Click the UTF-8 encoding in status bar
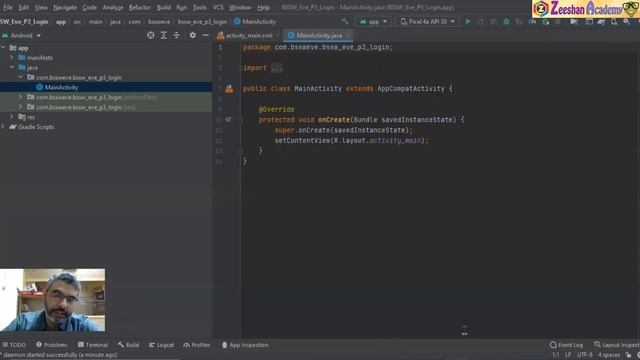The width and height of the screenshot is (640, 360). (584, 355)
